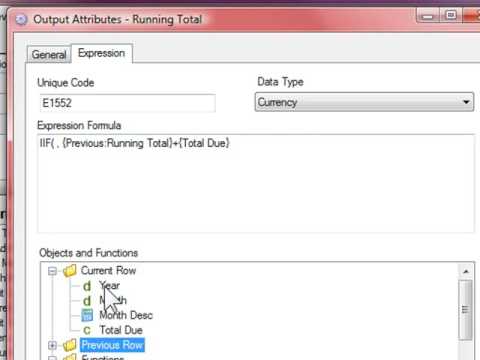The height and width of the screenshot is (360, 480).
Task: Minimize the Output Attributes window
Action: (427, 15)
